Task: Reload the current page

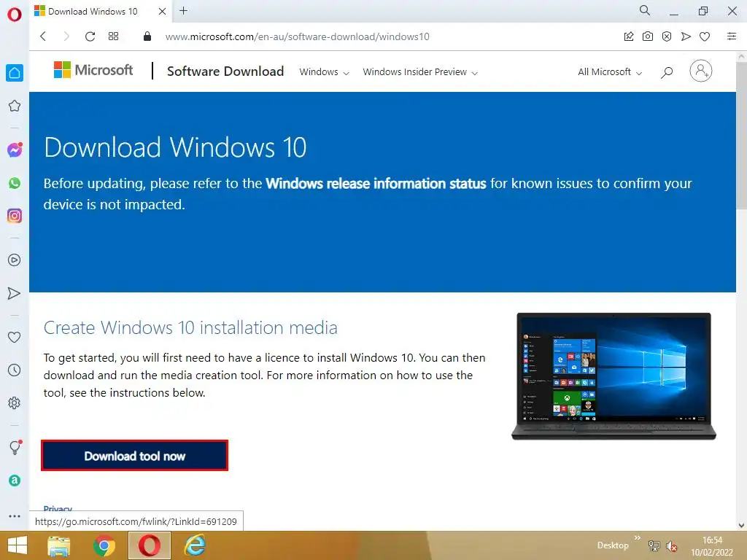Action: tap(90, 36)
